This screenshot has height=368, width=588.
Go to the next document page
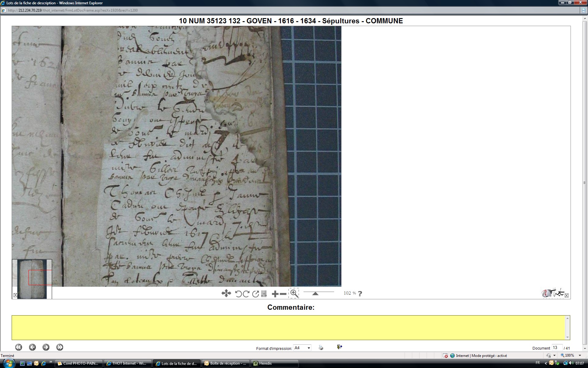[46, 347]
